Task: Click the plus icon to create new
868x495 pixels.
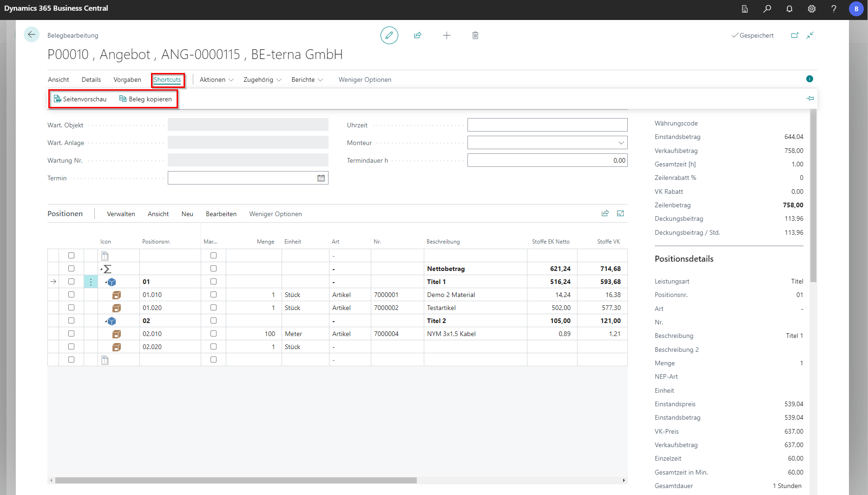Action: pos(447,35)
